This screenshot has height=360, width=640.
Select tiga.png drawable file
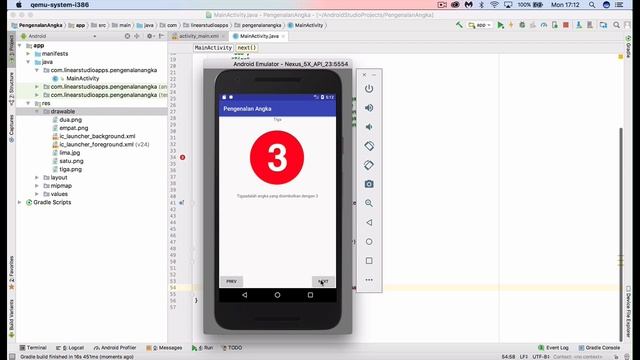70,169
